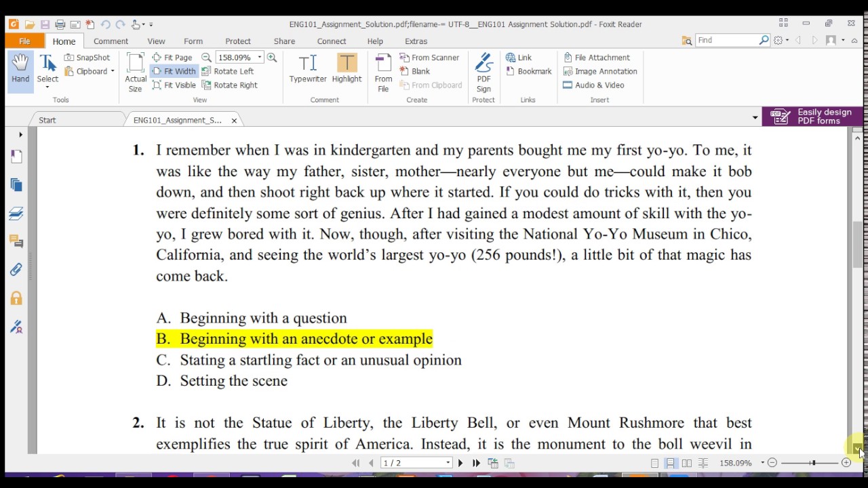Open the Layers side panel
The height and width of the screenshot is (488, 868).
click(16, 213)
